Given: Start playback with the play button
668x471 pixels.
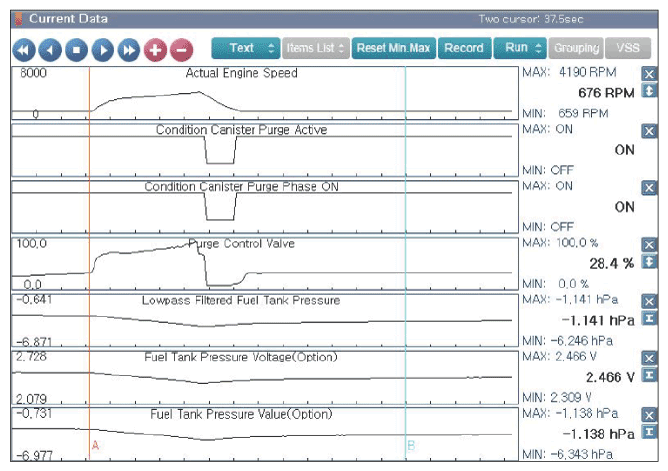Looking at the screenshot, I should (102, 50).
